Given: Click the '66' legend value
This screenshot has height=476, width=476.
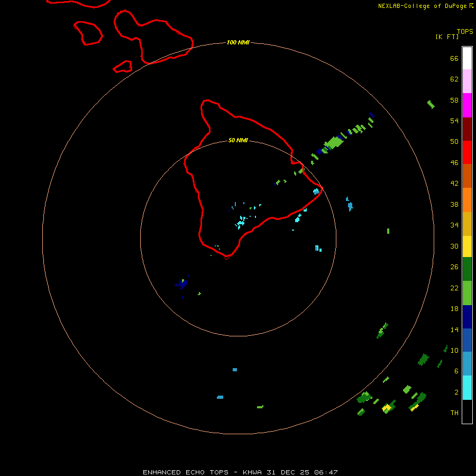Looking at the screenshot, I should click(x=454, y=59).
